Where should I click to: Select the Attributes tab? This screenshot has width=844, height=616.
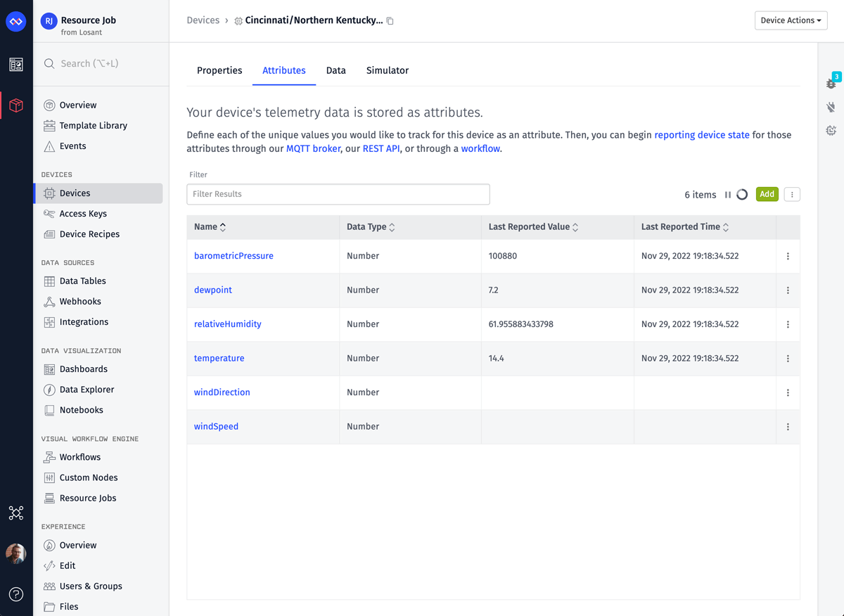point(284,70)
